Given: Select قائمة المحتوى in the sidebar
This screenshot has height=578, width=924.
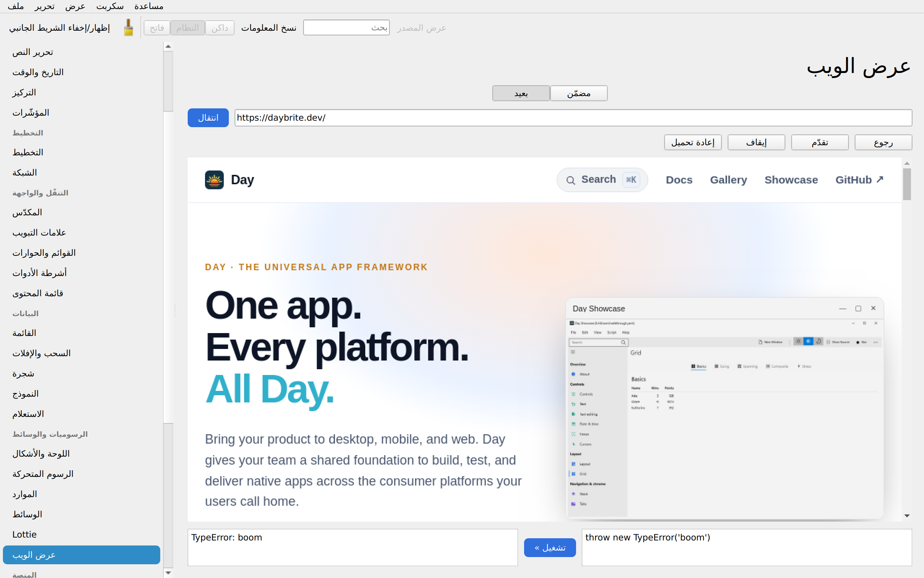Looking at the screenshot, I should 81,293.
